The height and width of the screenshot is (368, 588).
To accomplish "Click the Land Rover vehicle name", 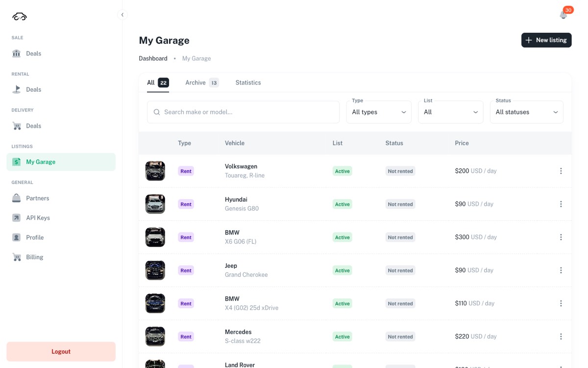I will (240, 365).
